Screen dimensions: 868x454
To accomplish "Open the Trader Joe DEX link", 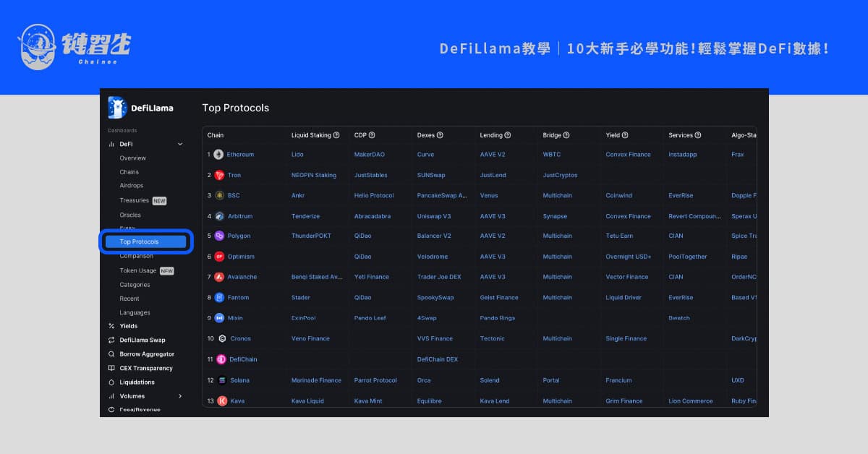I will tap(439, 277).
